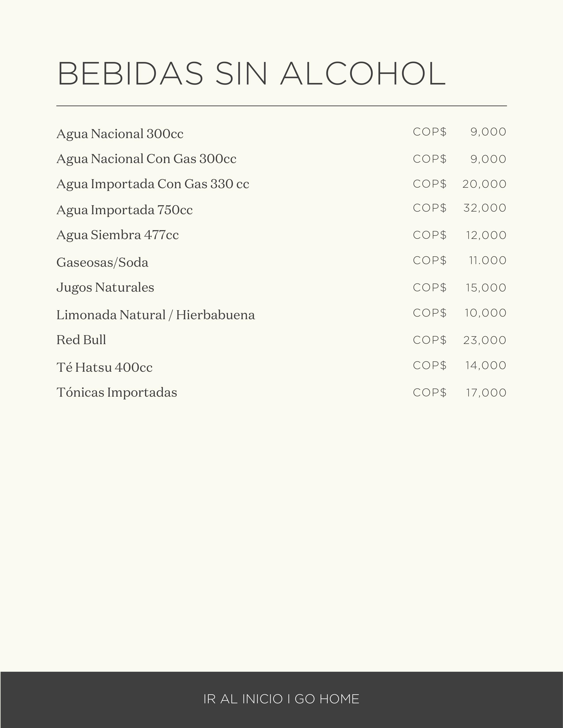Viewport: 563px width, 728px height.
Task: Click the 17,000 Tónicas price
Action: [486, 393]
